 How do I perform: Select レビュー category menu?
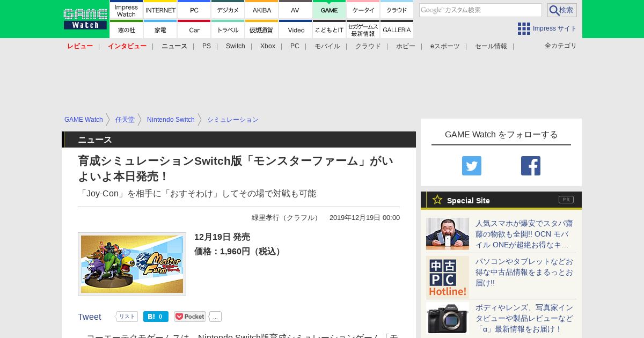click(80, 46)
